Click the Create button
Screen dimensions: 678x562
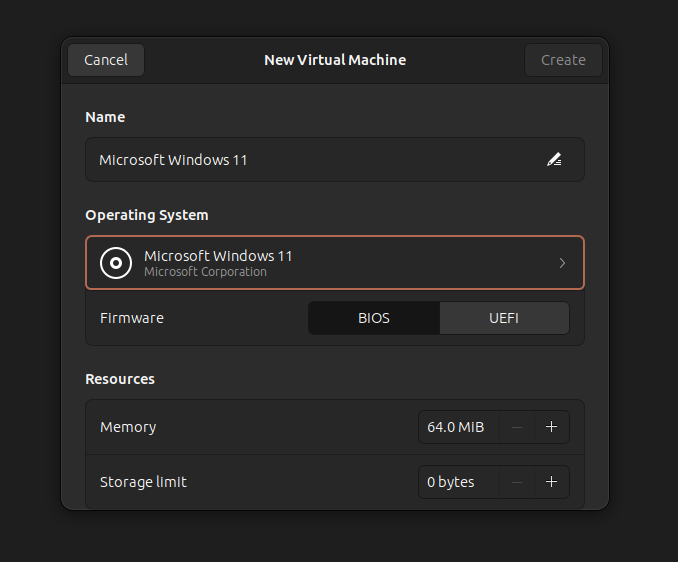(563, 60)
